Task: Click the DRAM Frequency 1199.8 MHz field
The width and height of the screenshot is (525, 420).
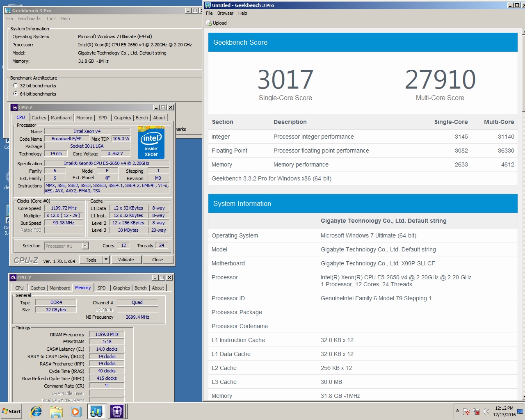Action: point(107,334)
